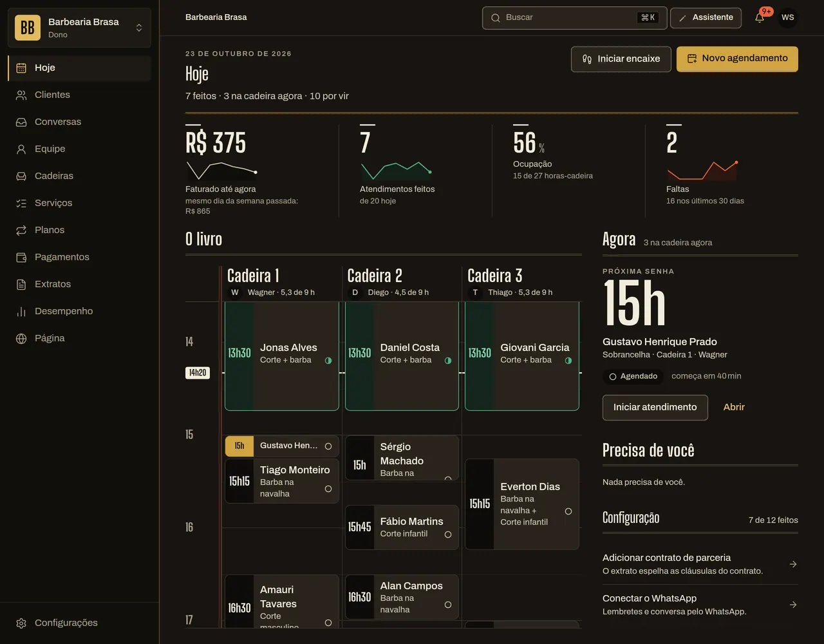Create a Novo agendamento
Viewport: 824px width, 644px height.
737,59
